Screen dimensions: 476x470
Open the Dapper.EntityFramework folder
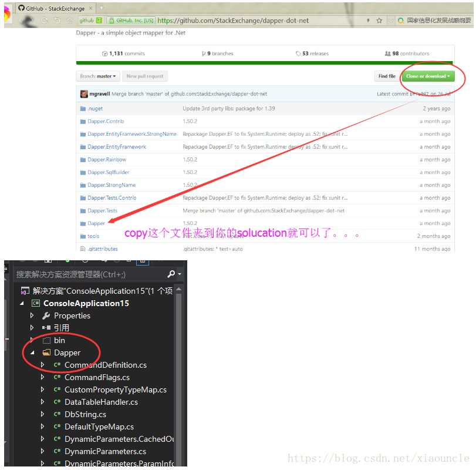click(x=117, y=147)
